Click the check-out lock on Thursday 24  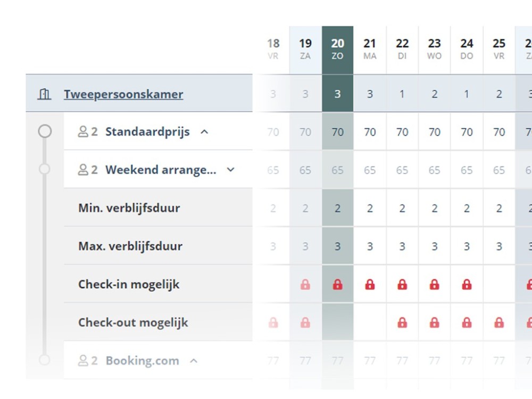click(467, 322)
